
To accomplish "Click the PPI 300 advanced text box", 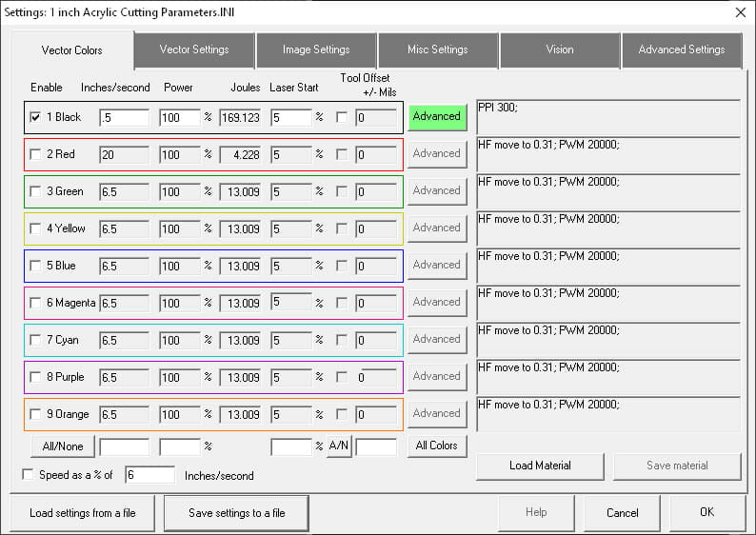I will tap(608, 117).
